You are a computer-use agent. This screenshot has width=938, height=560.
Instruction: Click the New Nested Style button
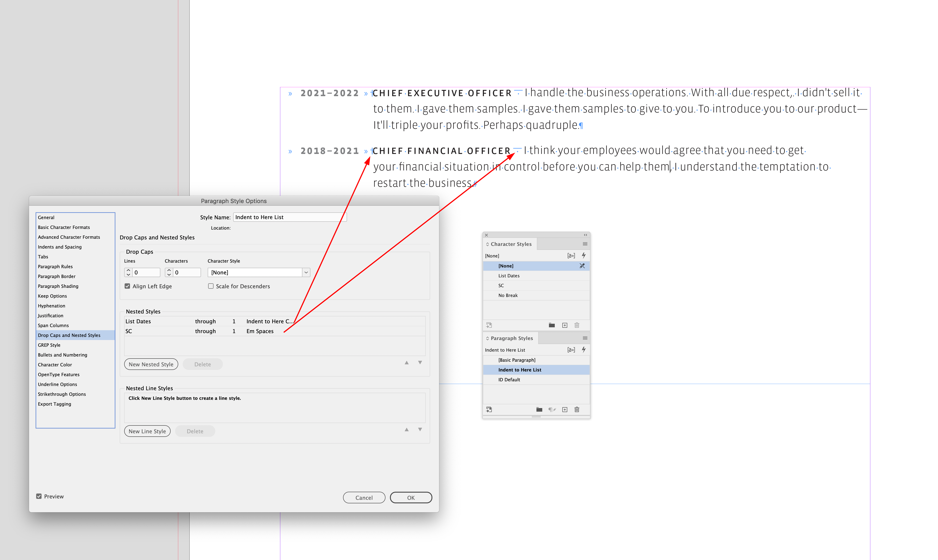(151, 364)
